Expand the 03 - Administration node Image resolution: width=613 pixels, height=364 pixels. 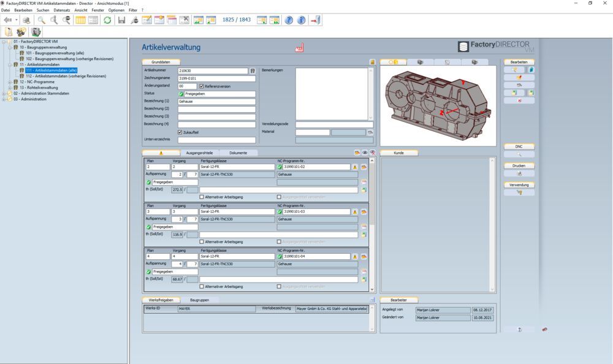[x=4, y=99]
